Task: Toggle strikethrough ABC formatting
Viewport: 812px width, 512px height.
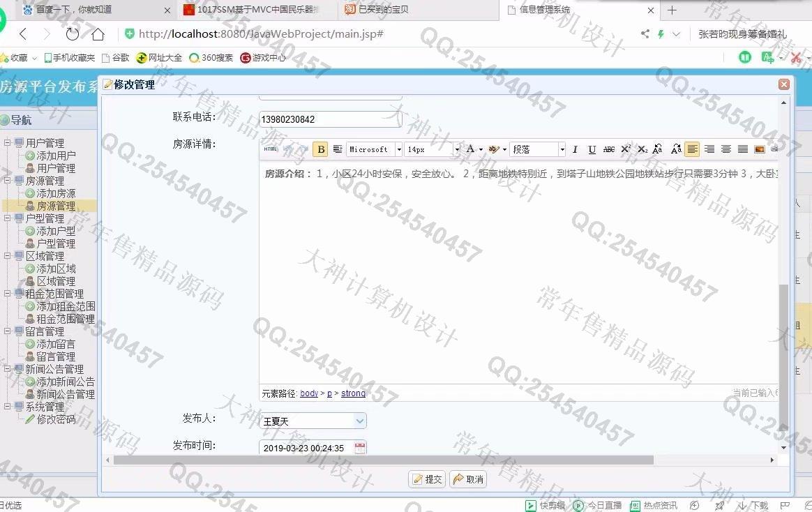Action: tap(609, 149)
